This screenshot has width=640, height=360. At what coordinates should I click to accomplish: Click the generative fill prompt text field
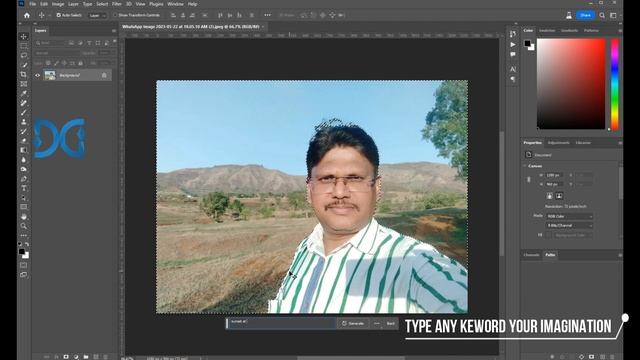point(282,323)
